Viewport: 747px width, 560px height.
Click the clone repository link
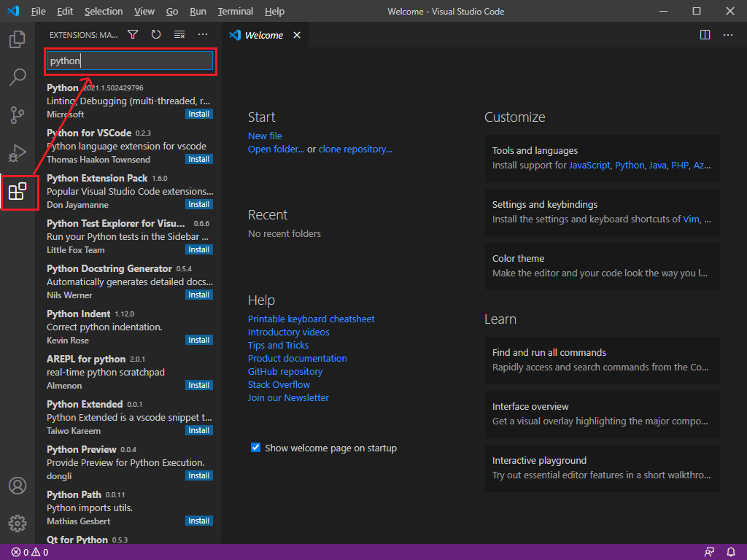pyautogui.click(x=355, y=149)
